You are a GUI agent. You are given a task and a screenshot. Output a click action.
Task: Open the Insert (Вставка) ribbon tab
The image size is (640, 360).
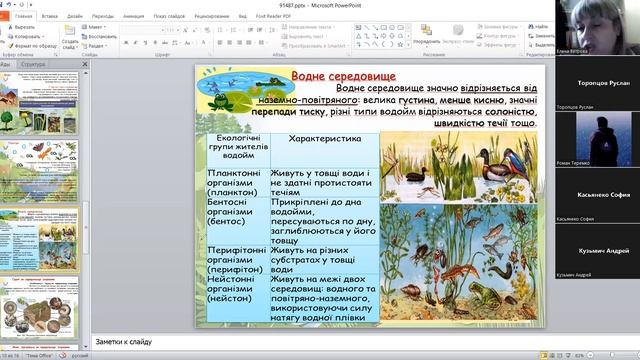[x=49, y=16]
